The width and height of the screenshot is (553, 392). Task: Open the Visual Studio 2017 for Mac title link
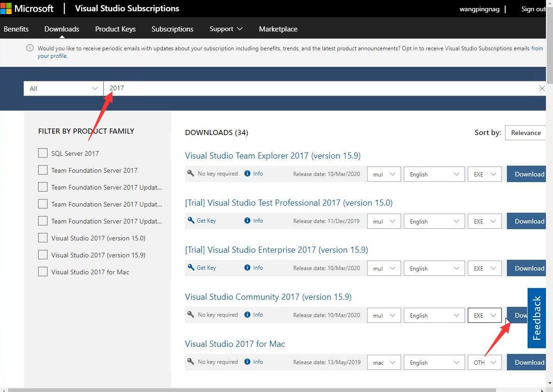235,344
